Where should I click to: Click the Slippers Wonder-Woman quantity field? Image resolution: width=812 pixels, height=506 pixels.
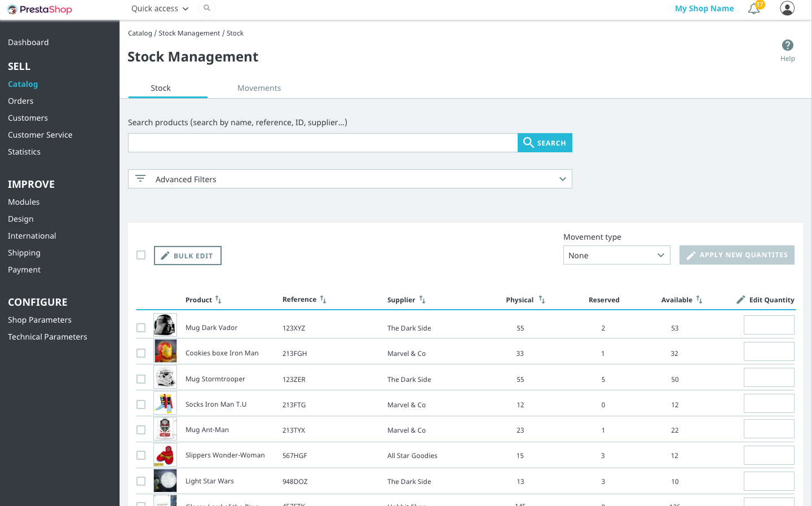(769, 455)
